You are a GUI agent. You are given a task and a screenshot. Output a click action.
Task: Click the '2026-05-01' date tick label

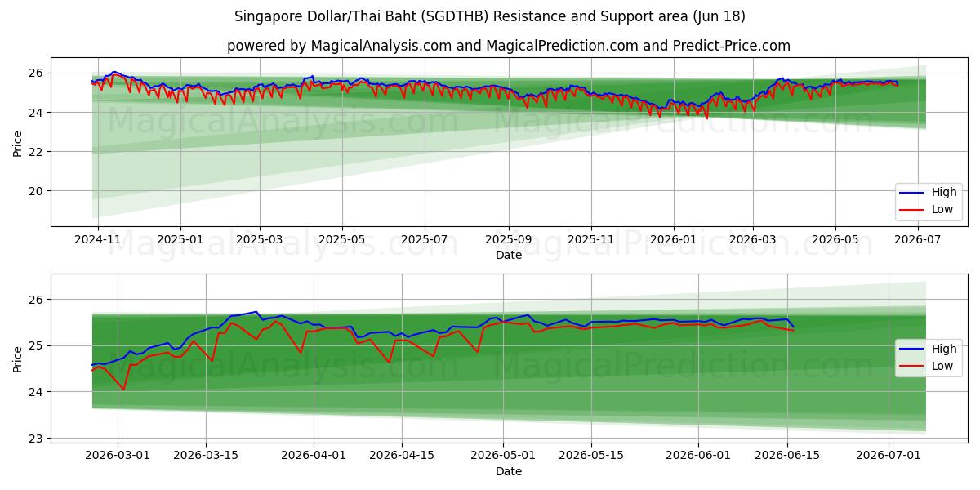pyautogui.click(x=503, y=456)
